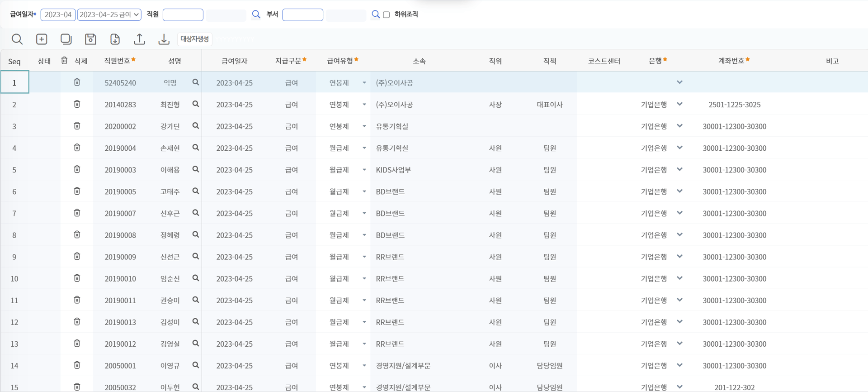The width and height of the screenshot is (868, 392).
Task: Click employee search icon next to 김성미
Action: (x=195, y=321)
